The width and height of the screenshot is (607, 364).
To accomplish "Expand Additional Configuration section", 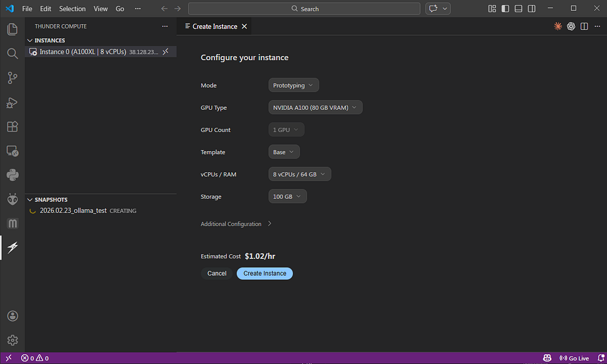I will click(236, 224).
